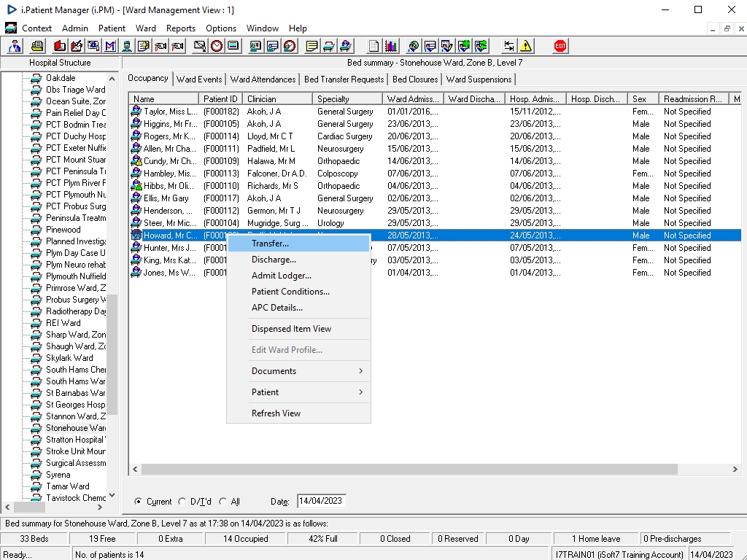Select Admit Lodger... menu entry
Image resolution: width=747 pixels, height=560 pixels.
coord(298,276)
